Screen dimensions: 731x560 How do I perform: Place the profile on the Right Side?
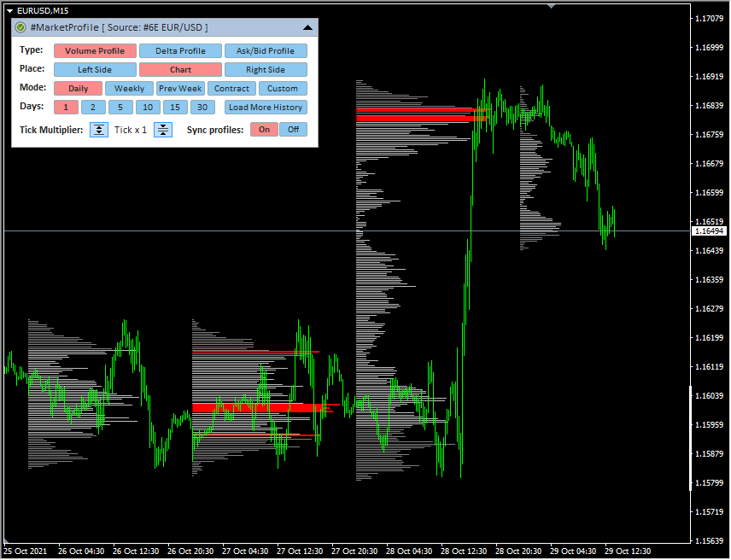click(x=266, y=70)
